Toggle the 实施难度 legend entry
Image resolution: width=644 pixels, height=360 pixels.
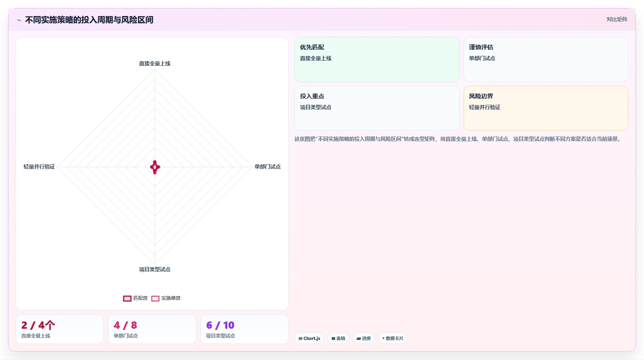tap(166, 298)
